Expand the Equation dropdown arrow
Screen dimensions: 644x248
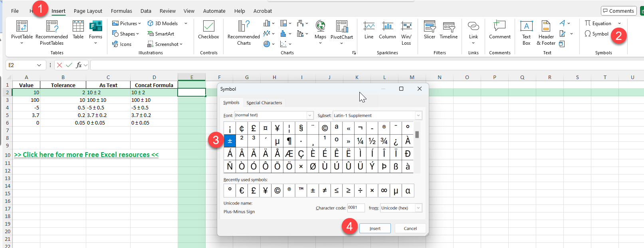click(x=620, y=24)
